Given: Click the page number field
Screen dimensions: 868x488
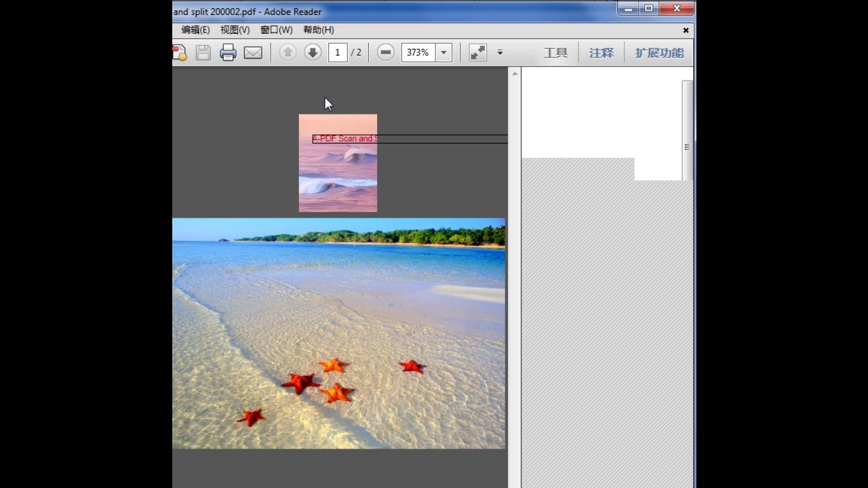Looking at the screenshot, I should (338, 52).
